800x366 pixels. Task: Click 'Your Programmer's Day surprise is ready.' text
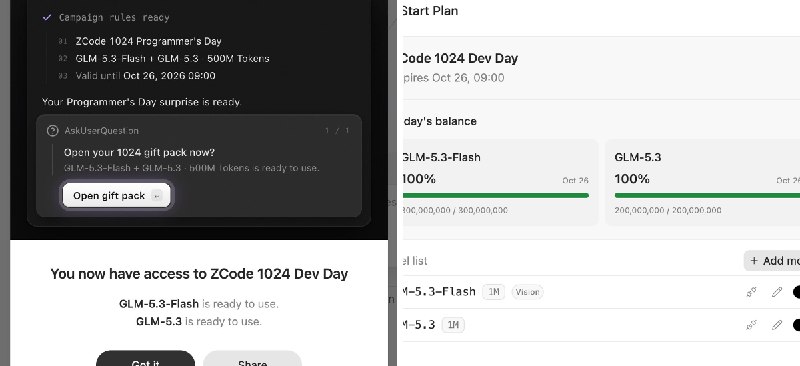pyautogui.click(x=141, y=102)
